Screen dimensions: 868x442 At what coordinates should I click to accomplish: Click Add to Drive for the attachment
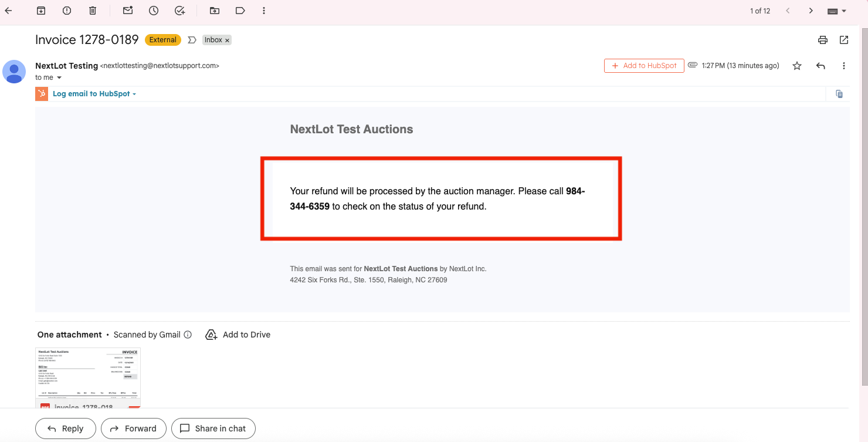(238, 335)
